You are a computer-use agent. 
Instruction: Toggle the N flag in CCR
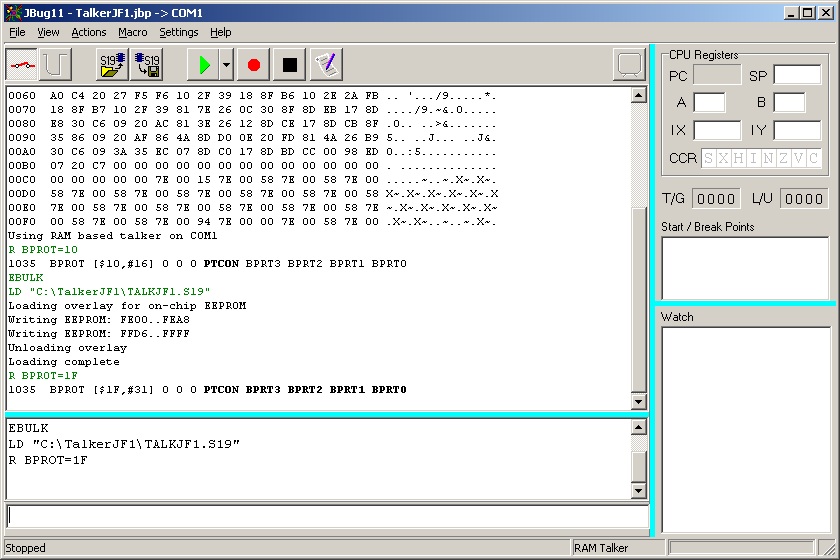769,158
